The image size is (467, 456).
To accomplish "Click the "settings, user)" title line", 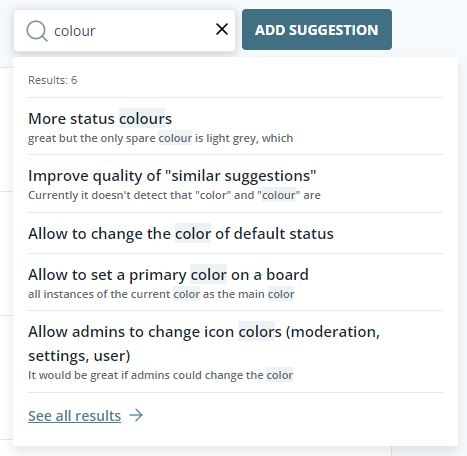I will tap(79, 356).
